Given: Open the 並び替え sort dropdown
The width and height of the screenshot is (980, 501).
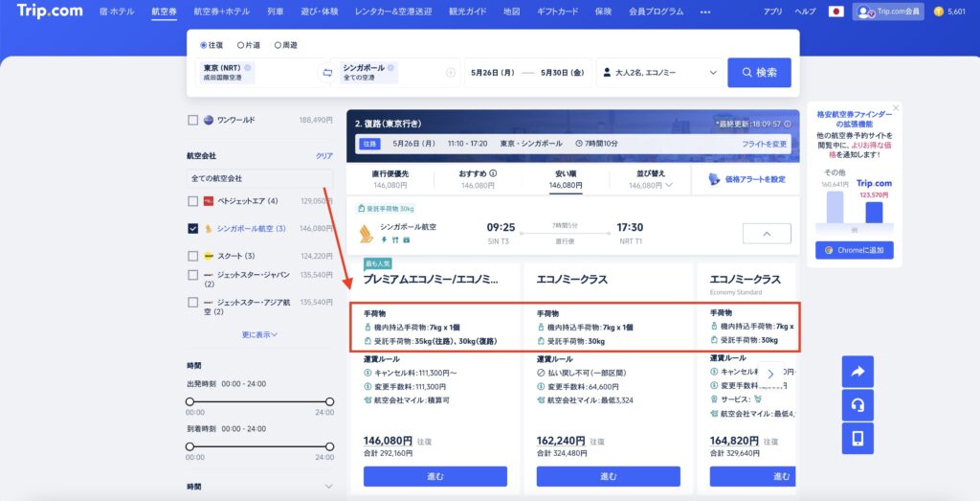Looking at the screenshot, I should (650, 179).
